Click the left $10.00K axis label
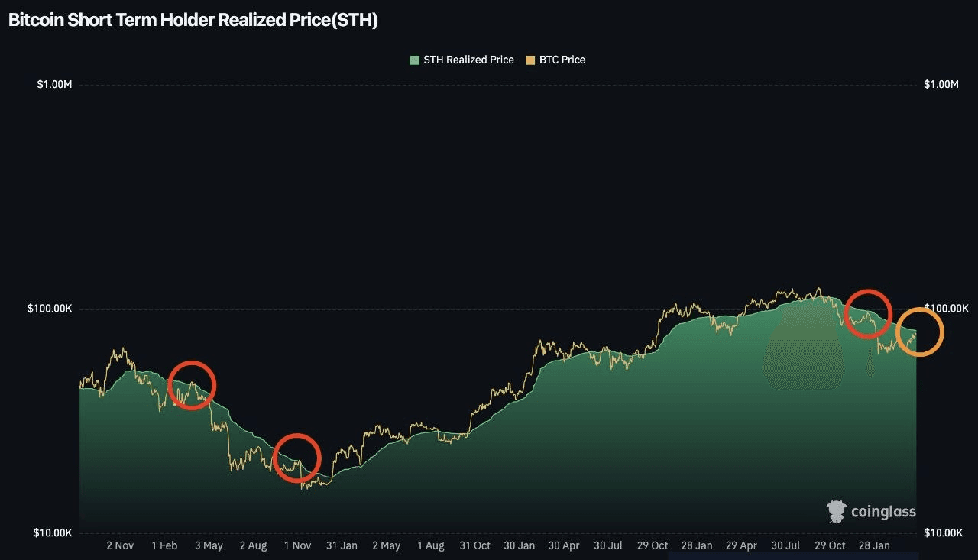Viewport: 978px width, 560px height. [53, 532]
